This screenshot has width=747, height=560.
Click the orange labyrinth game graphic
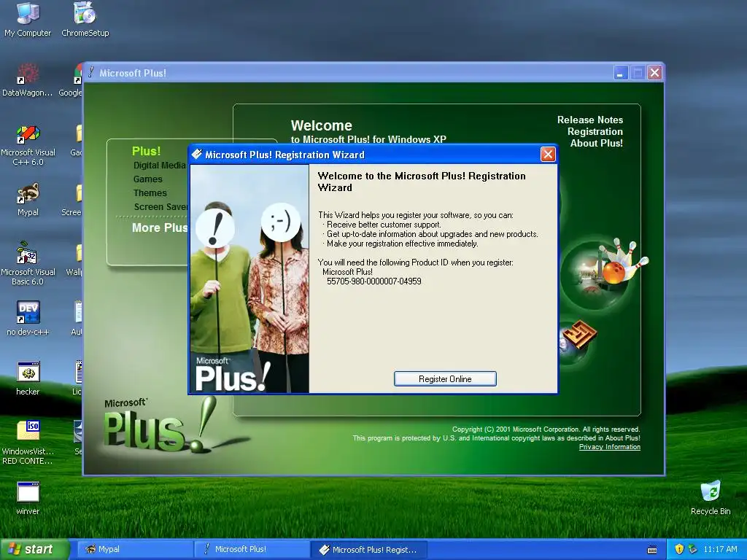pyautogui.click(x=579, y=334)
